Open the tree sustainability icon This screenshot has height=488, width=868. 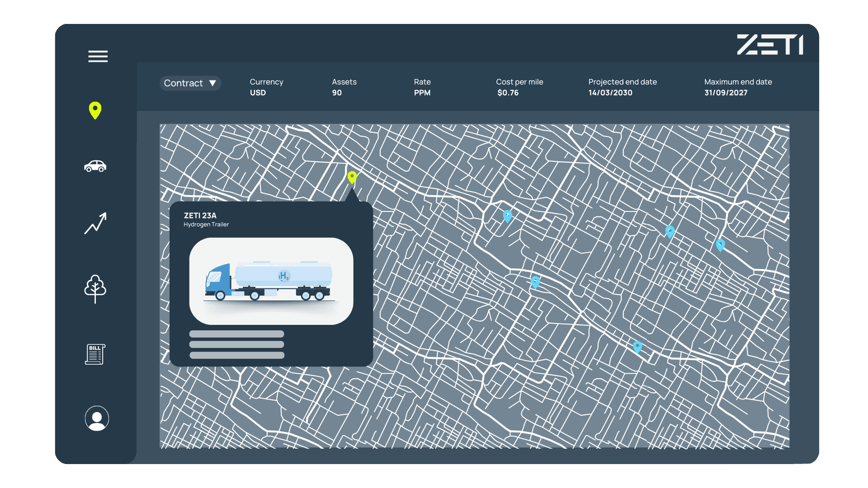[x=95, y=289]
